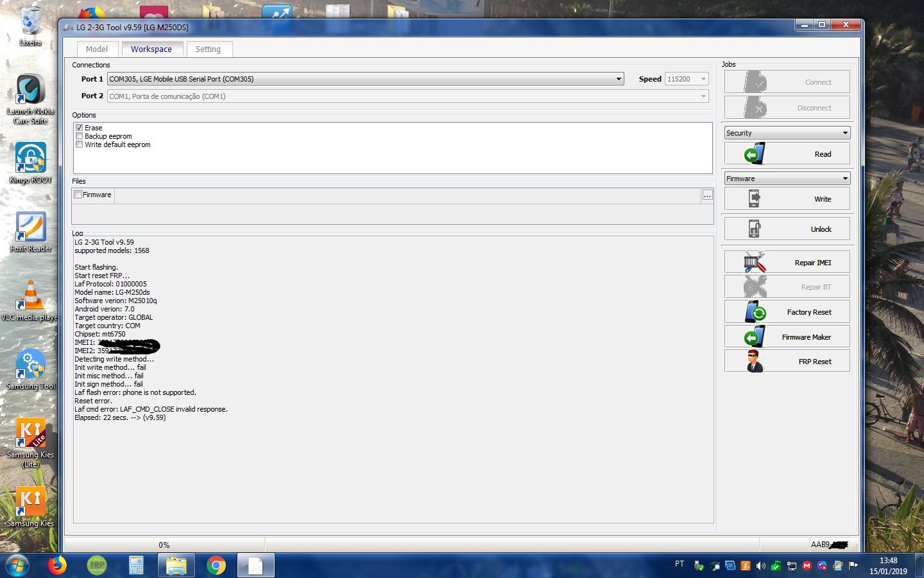Viewport: 924px width, 578px height.
Task: Click the Disconnect job button
Action: [x=787, y=107]
